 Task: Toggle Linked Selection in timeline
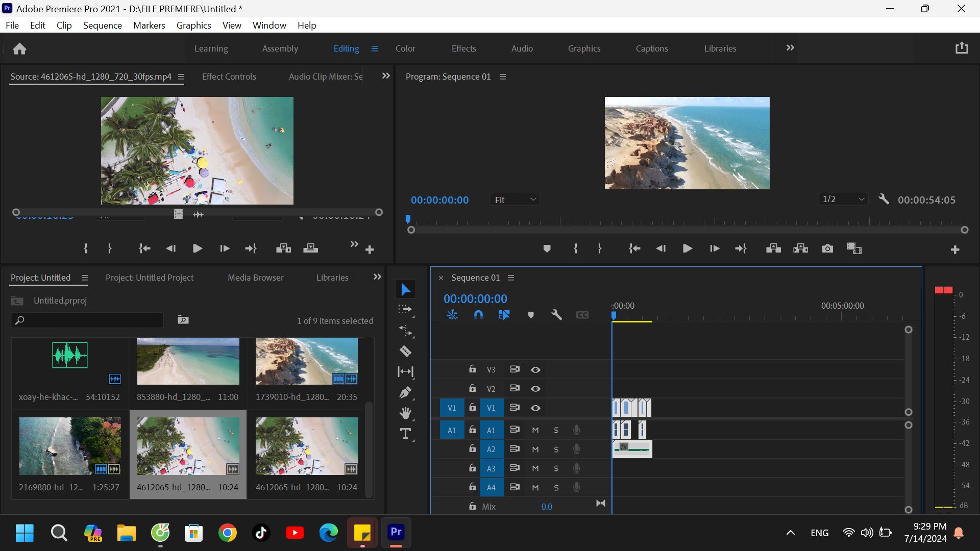pos(504,315)
